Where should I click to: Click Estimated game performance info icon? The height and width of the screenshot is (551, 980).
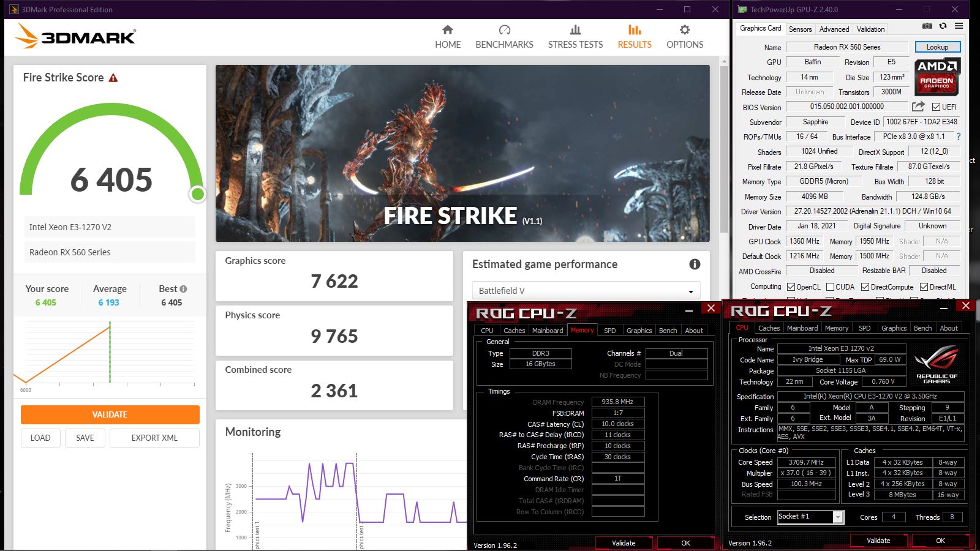pyautogui.click(x=695, y=264)
